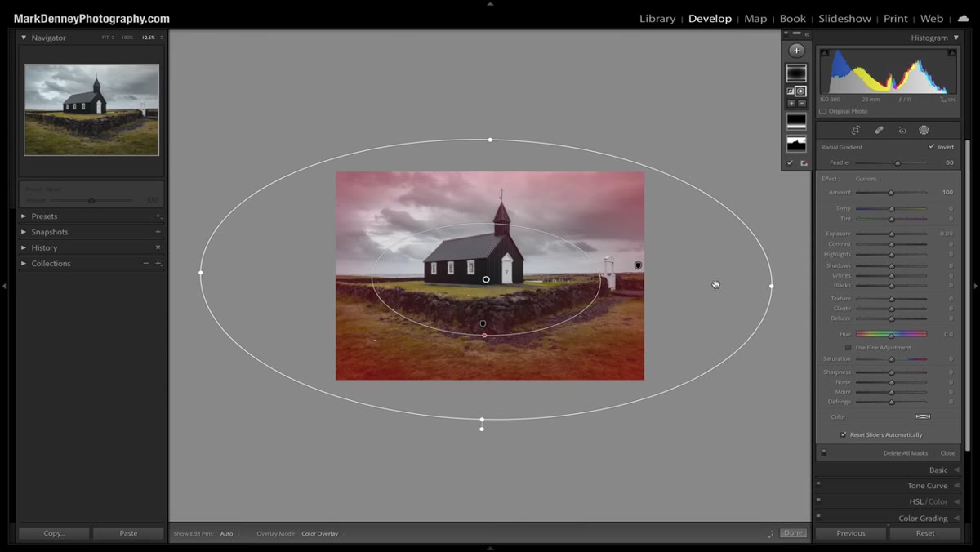Open cloud sync status icon

click(x=964, y=18)
